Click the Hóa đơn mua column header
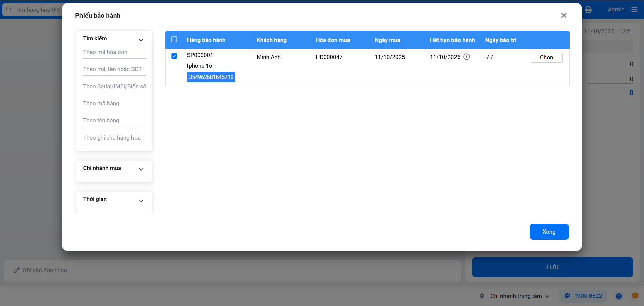Viewport: 644px width, 306px height. point(333,40)
